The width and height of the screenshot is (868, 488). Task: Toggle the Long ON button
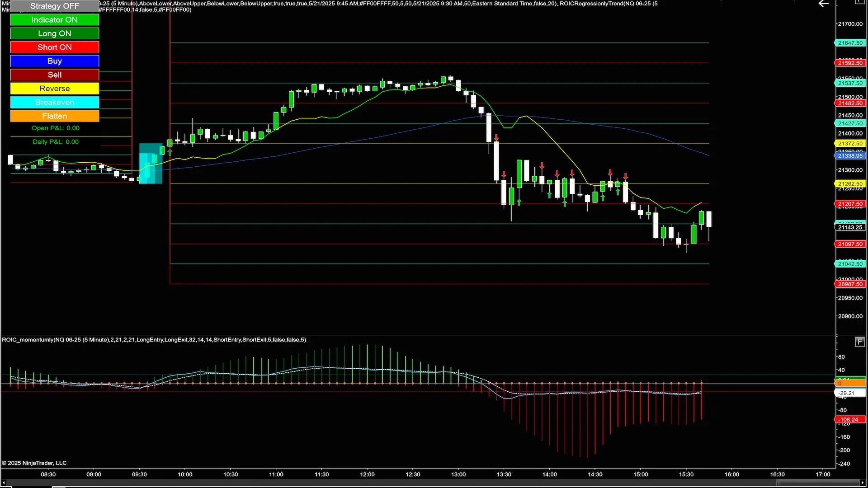[54, 33]
